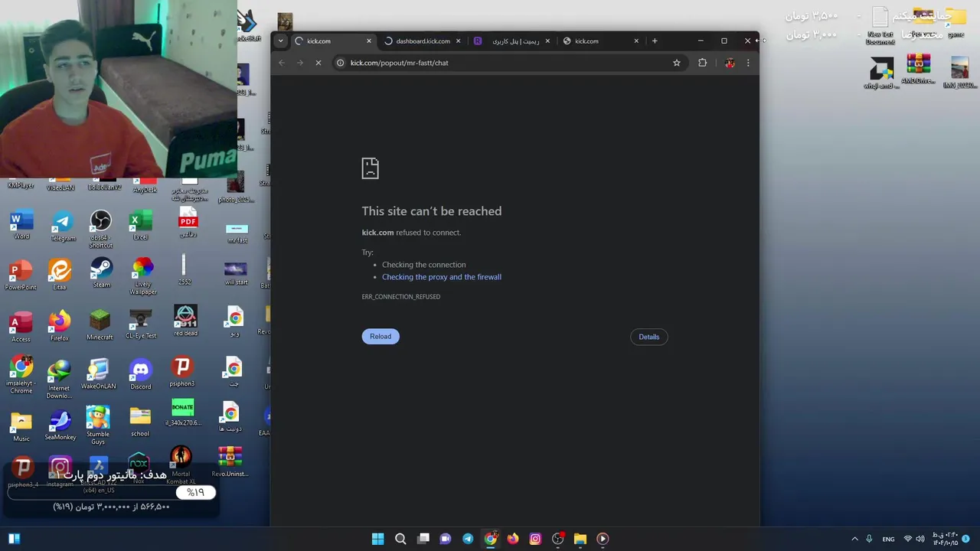The height and width of the screenshot is (551, 980).
Task: View site information icon in address bar
Action: (x=341, y=63)
